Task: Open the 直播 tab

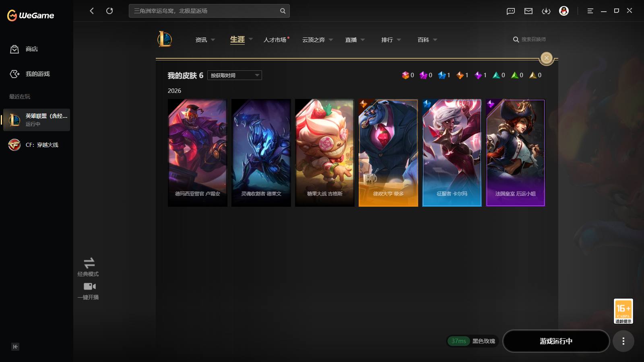Action: pyautogui.click(x=351, y=40)
